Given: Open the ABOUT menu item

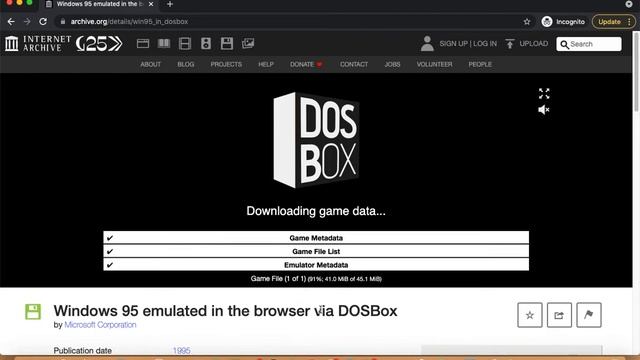Looking at the screenshot, I should 151,64.
